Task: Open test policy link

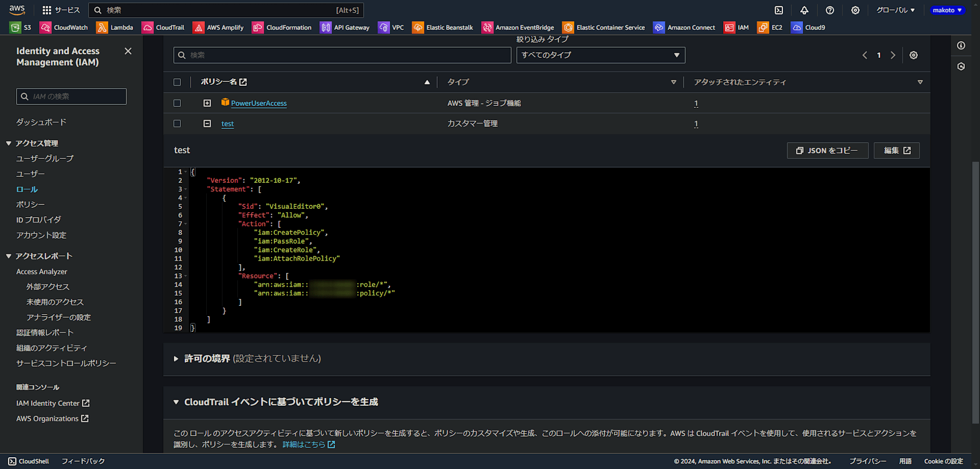Action: [x=227, y=123]
